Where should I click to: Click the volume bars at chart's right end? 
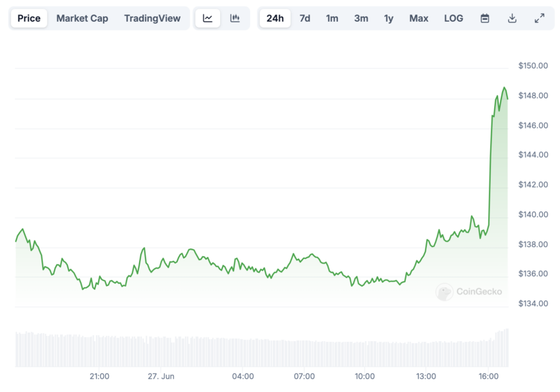[502, 348]
